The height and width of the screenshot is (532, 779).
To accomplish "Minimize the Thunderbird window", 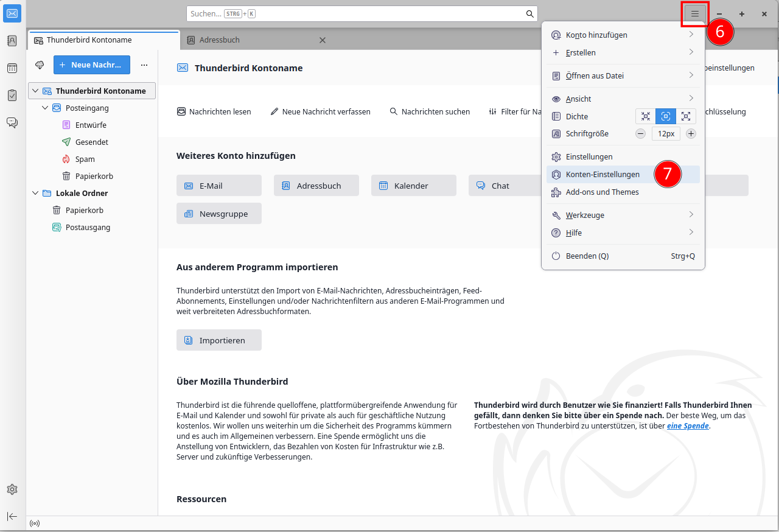I will tap(719, 13).
